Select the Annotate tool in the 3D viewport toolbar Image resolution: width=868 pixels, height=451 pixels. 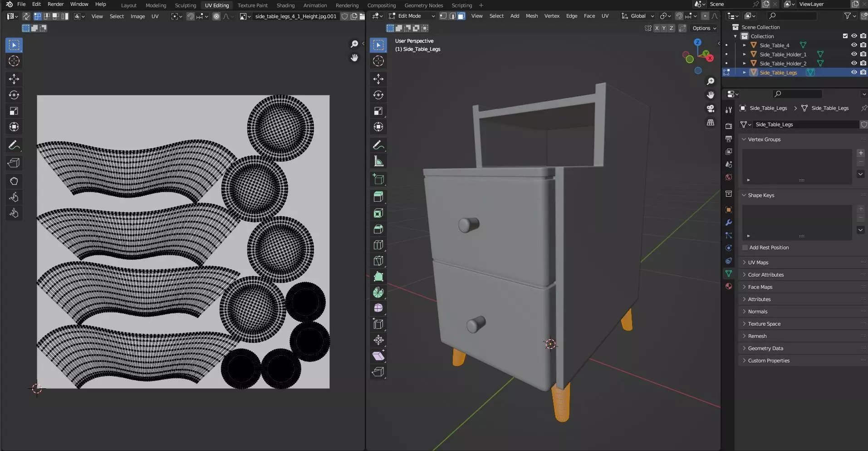point(378,145)
